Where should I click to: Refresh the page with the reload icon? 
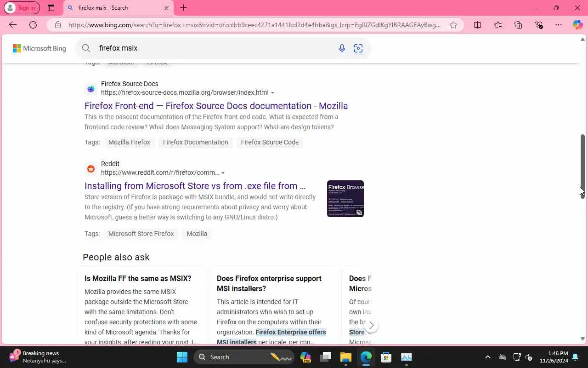tap(33, 25)
